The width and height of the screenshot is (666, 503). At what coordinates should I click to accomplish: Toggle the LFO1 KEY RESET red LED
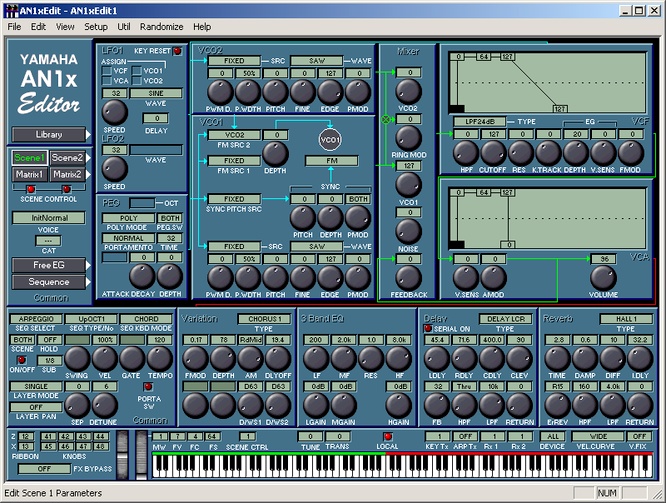177,51
